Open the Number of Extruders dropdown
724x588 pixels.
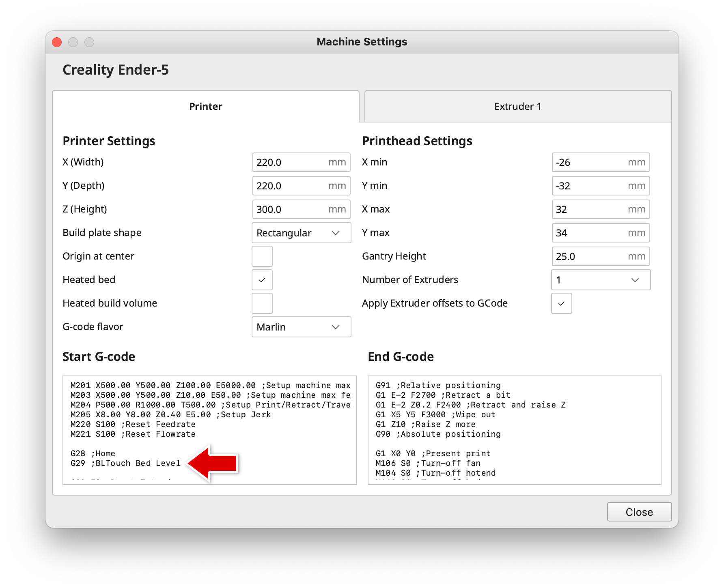(x=600, y=280)
